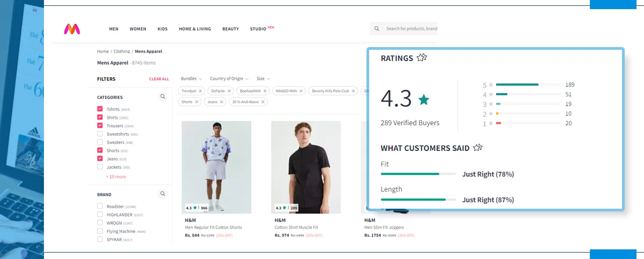Screen dimensions: 644x259
Task: Remove the 30 % And Above chip
Action: point(263,102)
